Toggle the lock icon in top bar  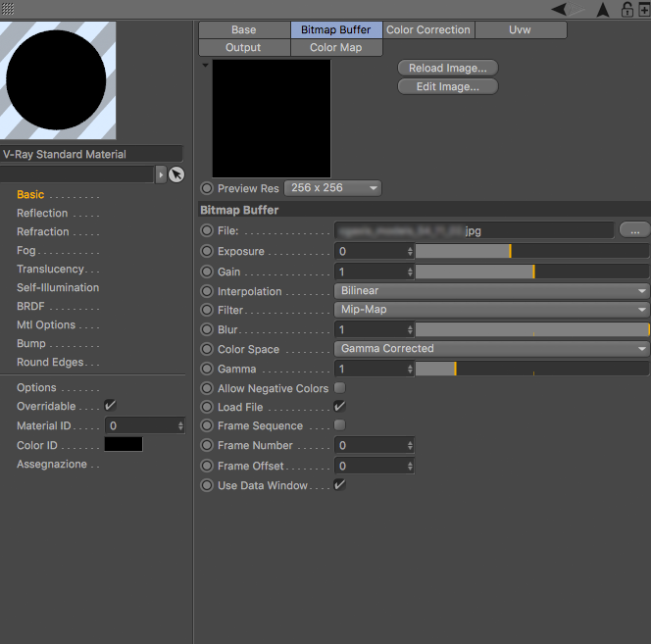click(626, 9)
